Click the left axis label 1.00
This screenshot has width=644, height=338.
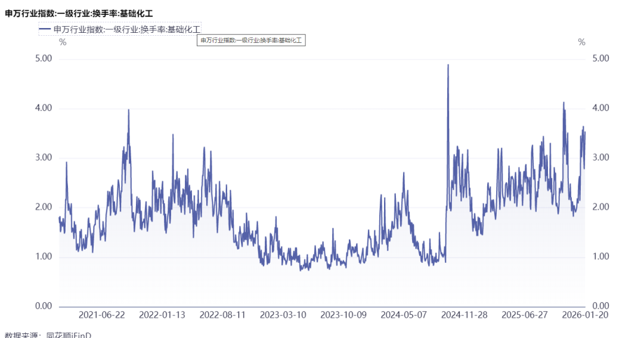[44, 257]
